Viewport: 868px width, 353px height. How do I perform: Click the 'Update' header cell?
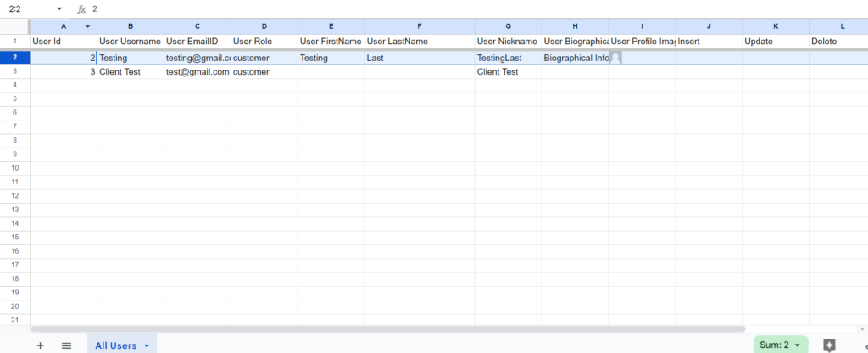pos(775,42)
